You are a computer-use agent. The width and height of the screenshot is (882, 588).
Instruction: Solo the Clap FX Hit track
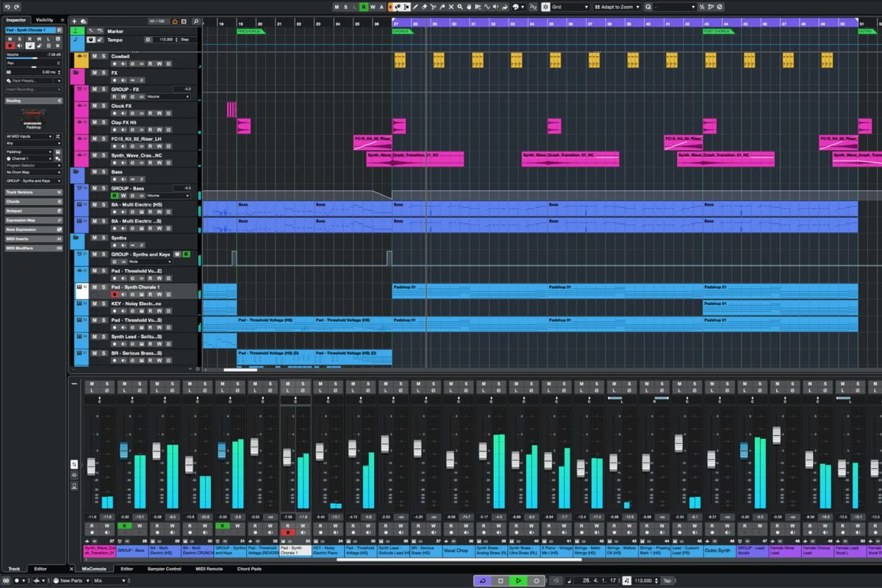pyautogui.click(x=104, y=123)
